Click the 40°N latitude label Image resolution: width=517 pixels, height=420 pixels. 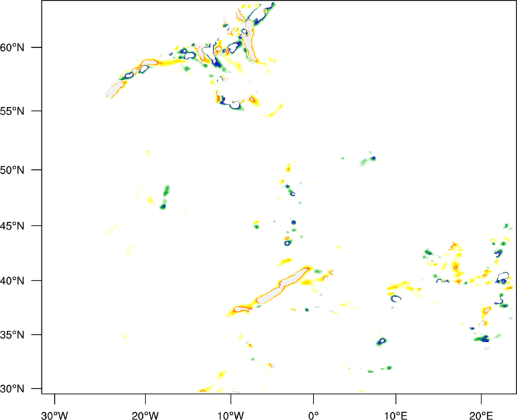coord(12,281)
